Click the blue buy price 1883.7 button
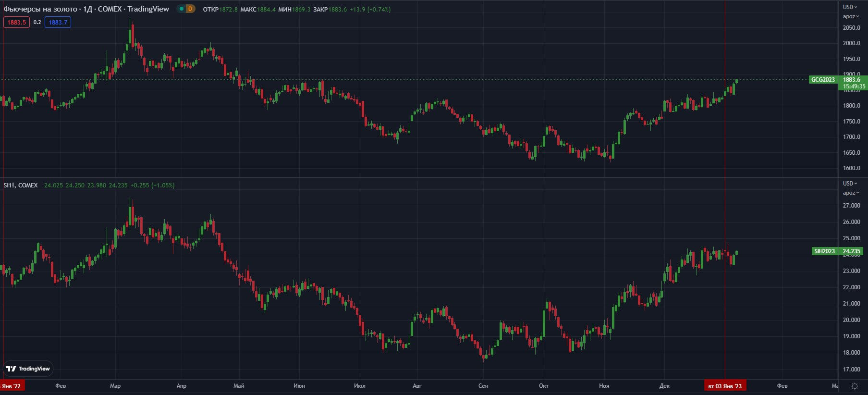Image resolution: width=868 pixels, height=395 pixels. tap(58, 22)
